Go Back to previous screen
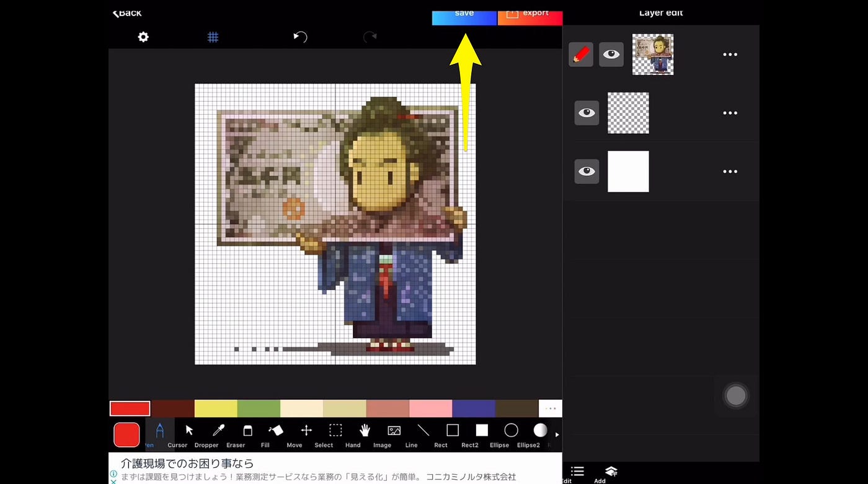Image resolution: width=868 pixels, height=484 pixels. pyautogui.click(x=127, y=12)
